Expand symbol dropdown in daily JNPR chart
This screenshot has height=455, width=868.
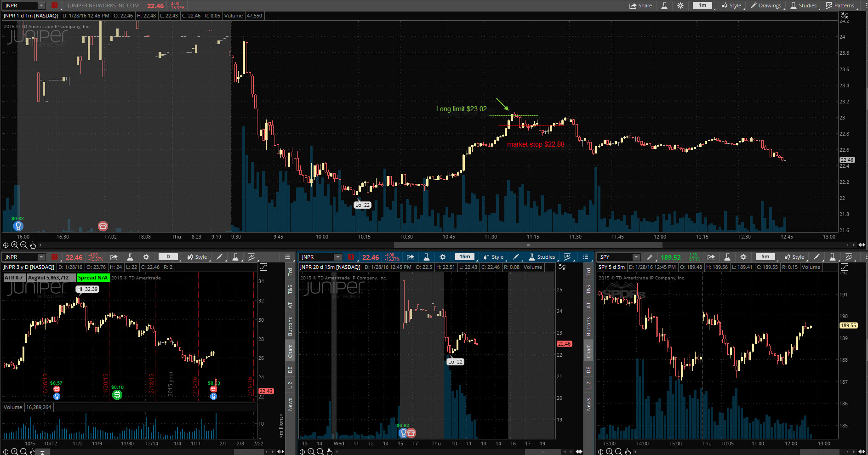pyautogui.click(x=41, y=257)
